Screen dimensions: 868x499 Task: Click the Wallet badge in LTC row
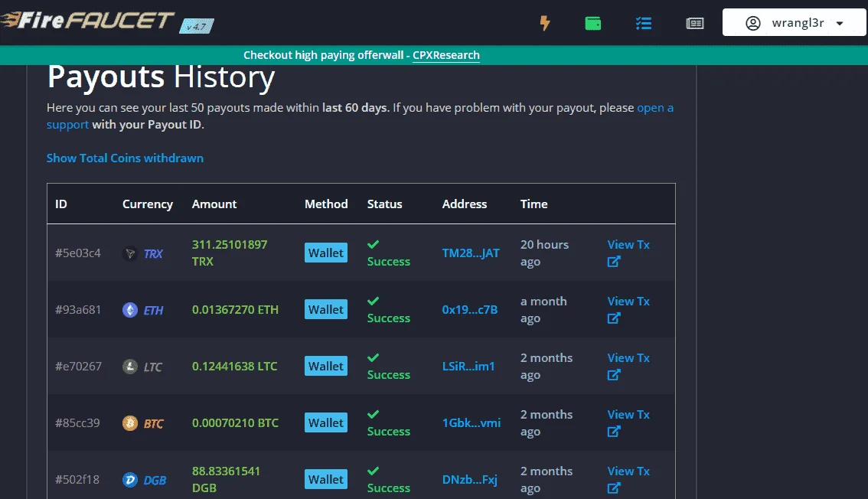point(326,366)
